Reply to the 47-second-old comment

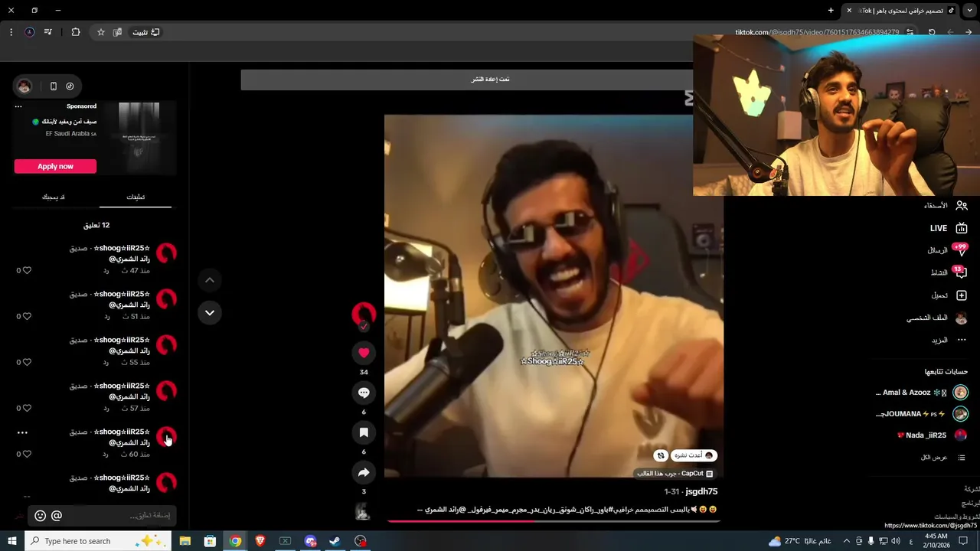coord(106,271)
